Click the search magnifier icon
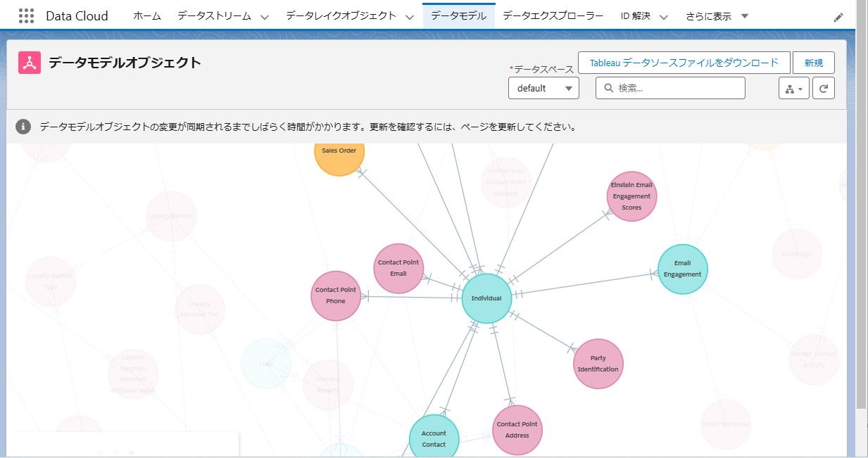This screenshot has width=868, height=458. click(x=608, y=89)
